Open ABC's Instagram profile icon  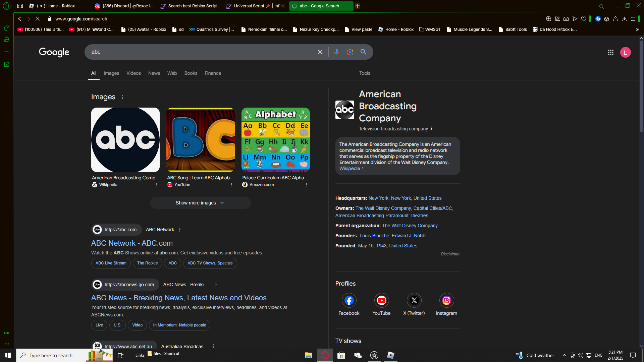point(446,300)
